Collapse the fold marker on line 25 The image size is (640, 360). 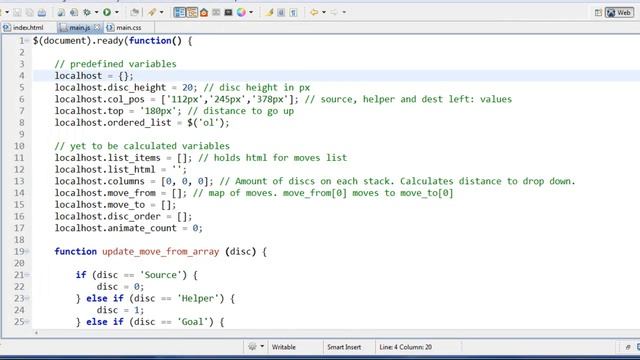pyautogui.click(x=27, y=322)
